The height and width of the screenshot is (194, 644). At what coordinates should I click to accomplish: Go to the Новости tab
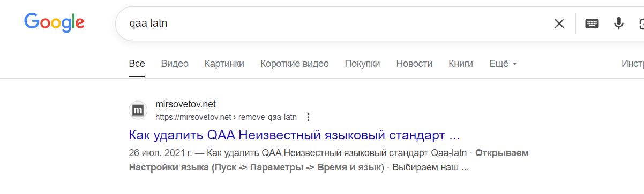pos(414,64)
